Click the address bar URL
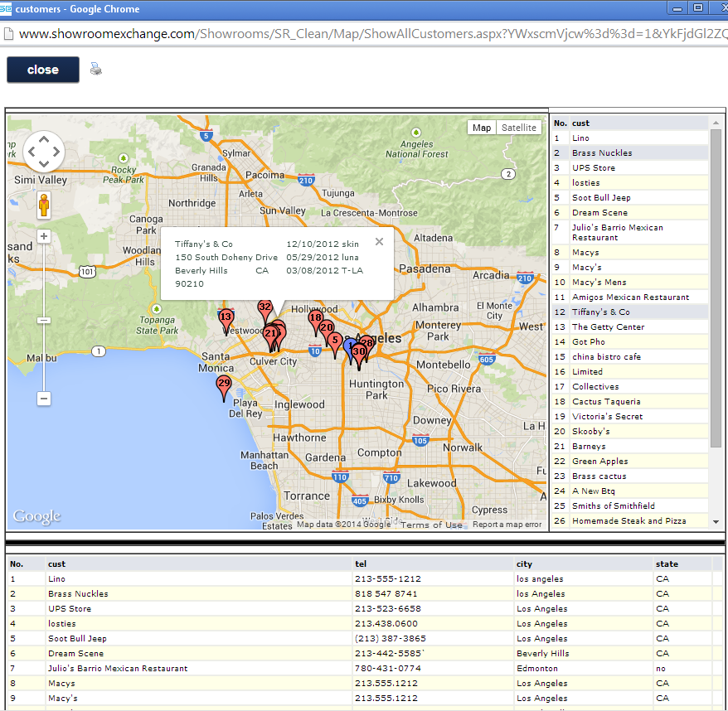This screenshot has height=711, width=728. tap(373, 34)
